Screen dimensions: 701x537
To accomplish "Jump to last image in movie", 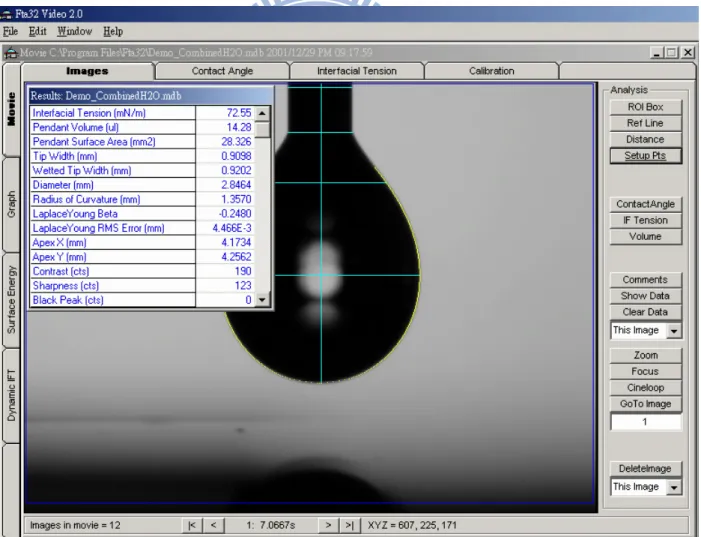I will pyautogui.click(x=350, y=525).
